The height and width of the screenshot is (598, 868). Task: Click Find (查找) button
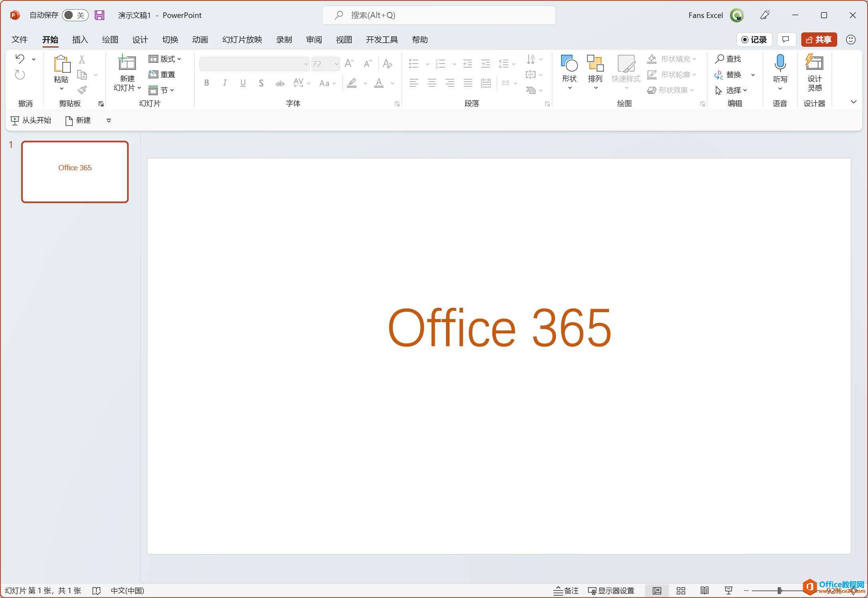pos(728,59)
